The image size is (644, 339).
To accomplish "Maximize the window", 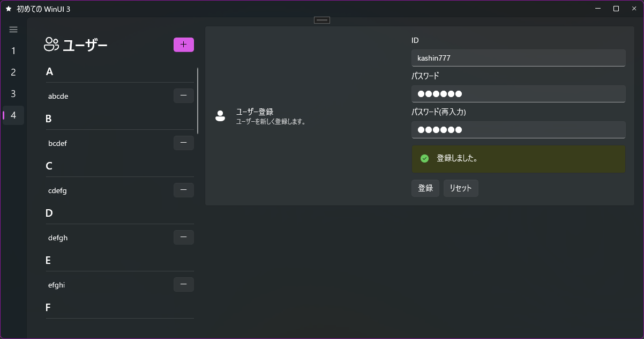I will 616,9.
